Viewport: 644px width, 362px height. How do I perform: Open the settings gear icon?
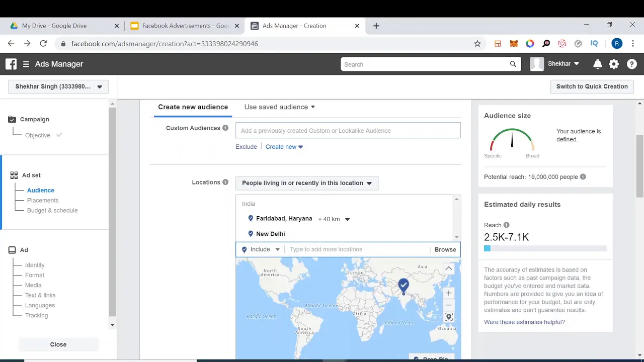[x=614, y=64]
